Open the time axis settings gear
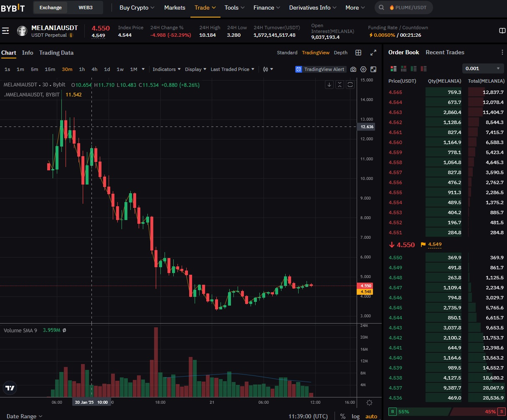The height and width of the screenshot is (420, 507). coord(369,402)
